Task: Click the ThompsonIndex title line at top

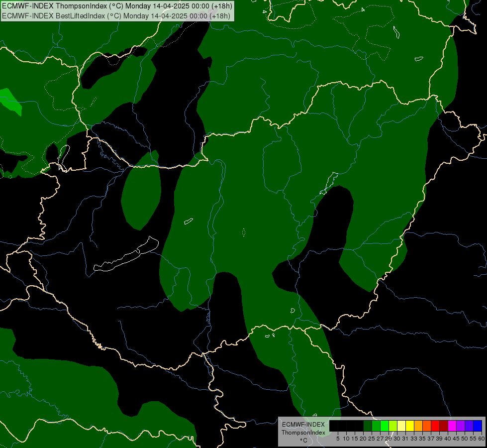Action: point(117,6)
